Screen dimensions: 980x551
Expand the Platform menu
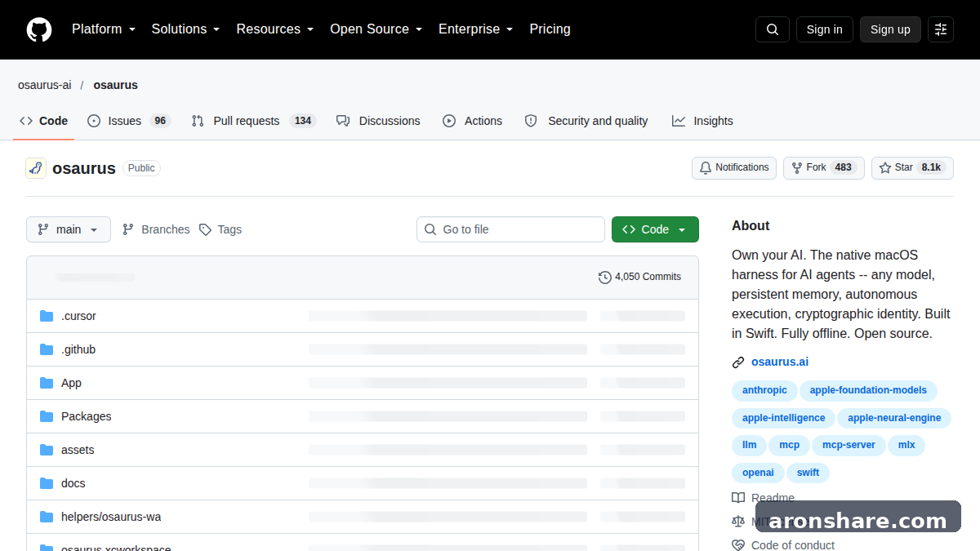point(104,29)
